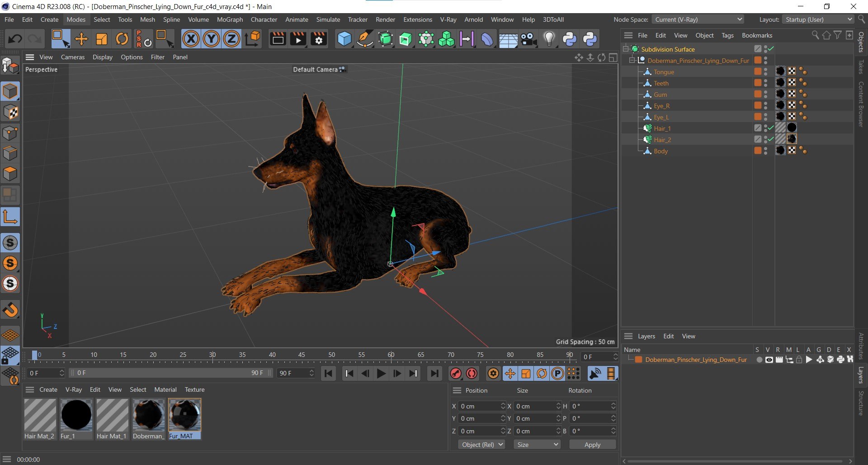The height and width of the screenshot is (465, 868).
Task: Switch to Points mode
Action: point(10,133)
